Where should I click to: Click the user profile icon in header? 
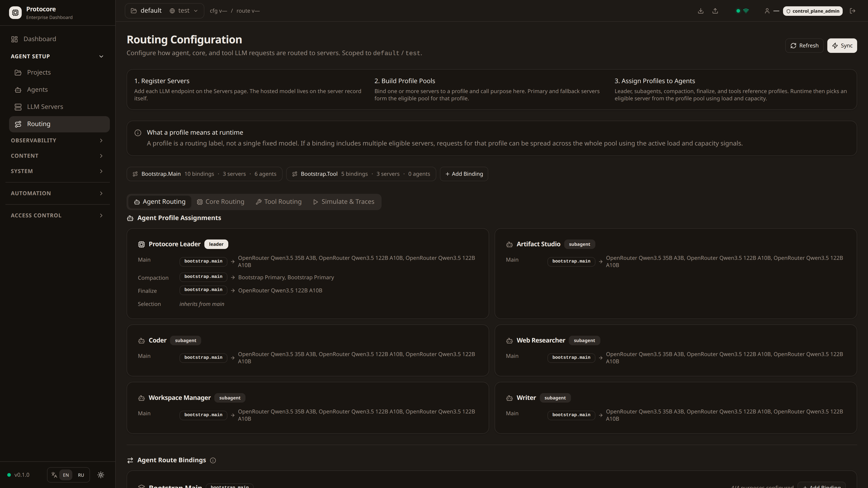coord(767,11)
